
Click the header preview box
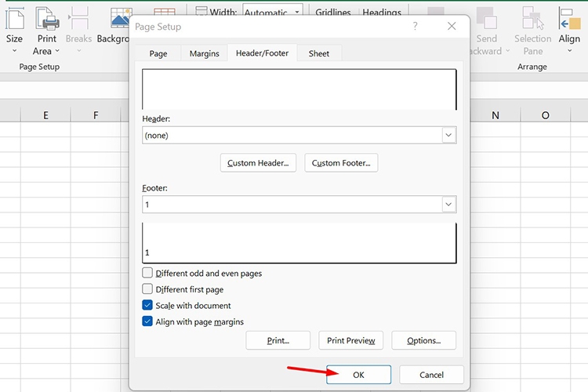[299, 89]
